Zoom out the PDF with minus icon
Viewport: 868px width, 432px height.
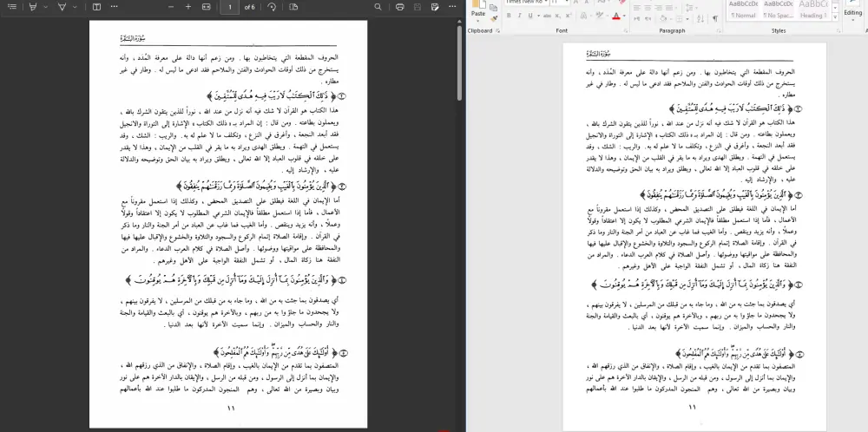pyautogui.click(x=171, y=7)
